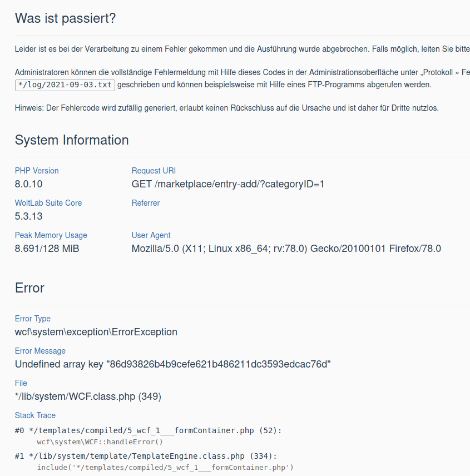Click the Referrer label
Viewport: 470px width, 476px height.
(146, 203)
